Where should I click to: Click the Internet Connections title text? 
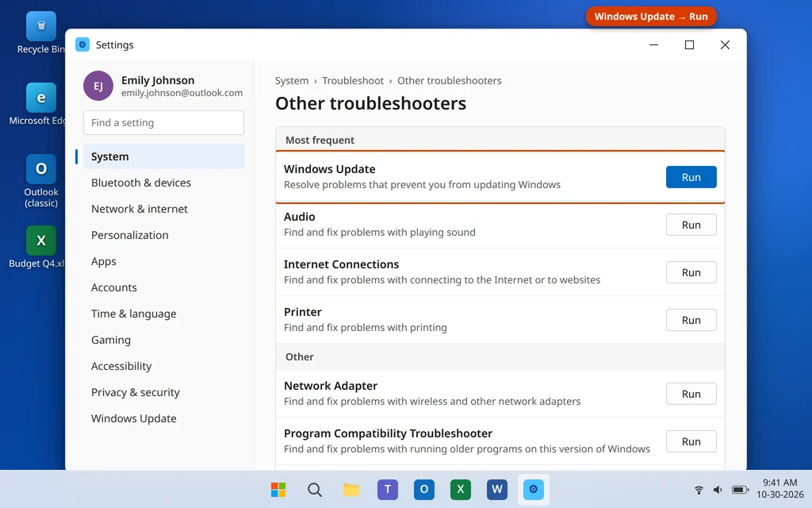pyautogui.click(x=341, y=264)
